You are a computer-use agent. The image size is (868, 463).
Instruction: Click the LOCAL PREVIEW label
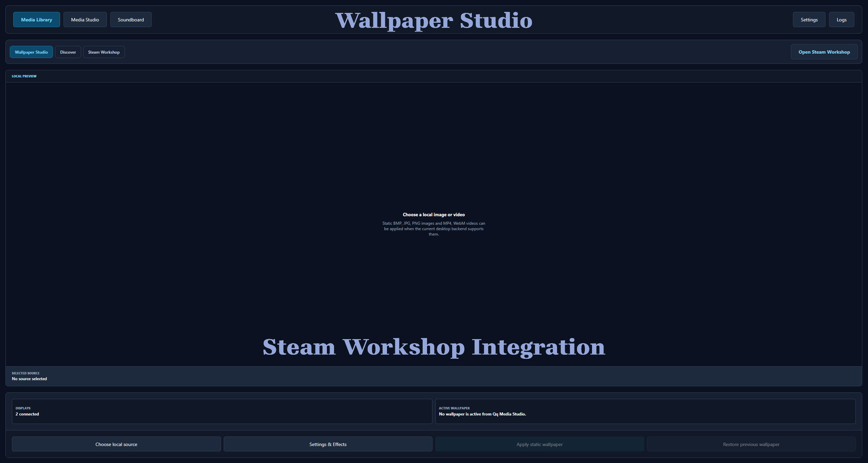[24, 76]
